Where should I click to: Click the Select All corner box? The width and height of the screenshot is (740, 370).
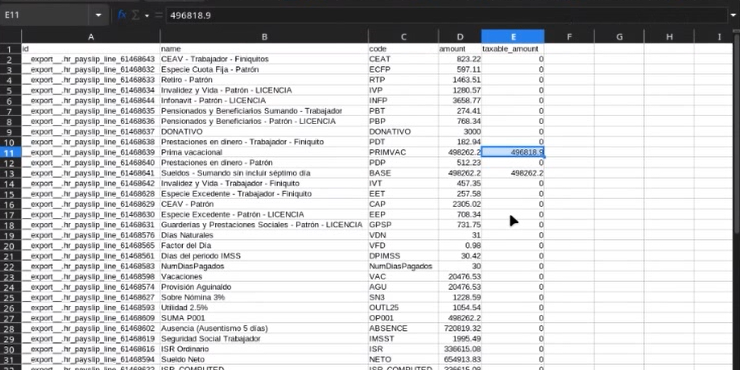[10, 37]
